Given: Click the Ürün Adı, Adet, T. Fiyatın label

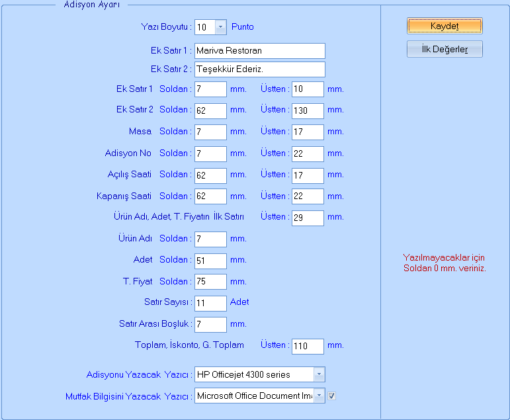Looking at the screenshot, I should tap(179, 216).
